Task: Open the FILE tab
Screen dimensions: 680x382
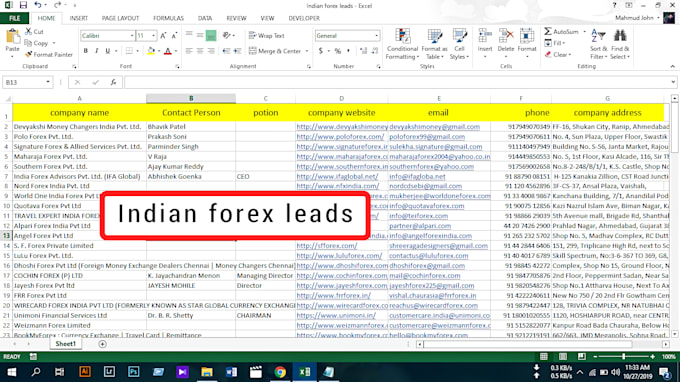Action: tap(14, 18)
